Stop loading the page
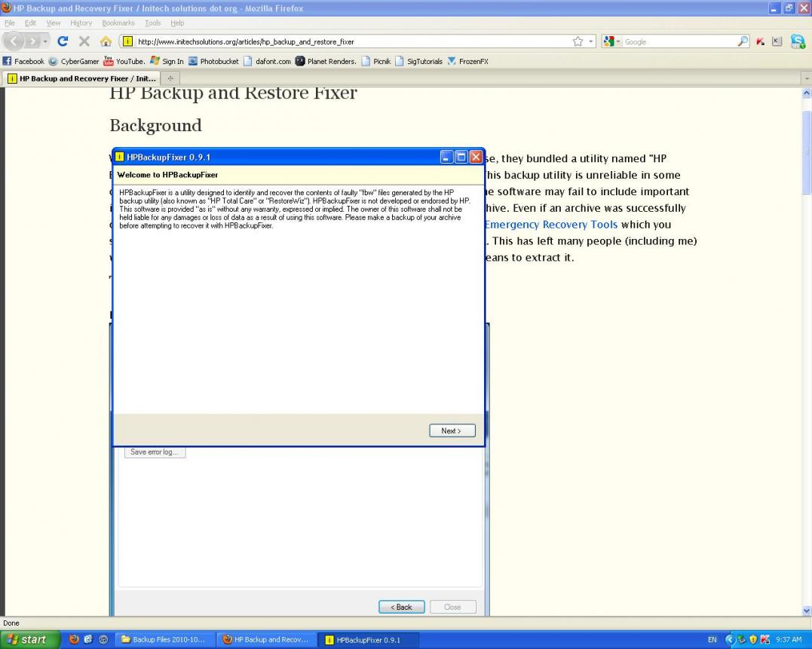Screen dimensions: 812x649 tap(84, 41)
